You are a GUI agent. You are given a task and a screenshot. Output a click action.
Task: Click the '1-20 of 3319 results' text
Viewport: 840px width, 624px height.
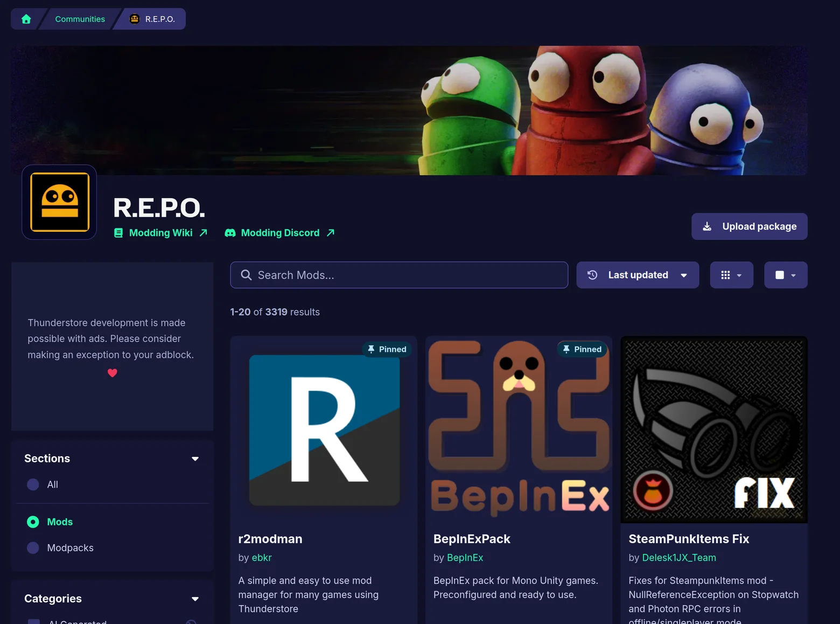(275, 312)
